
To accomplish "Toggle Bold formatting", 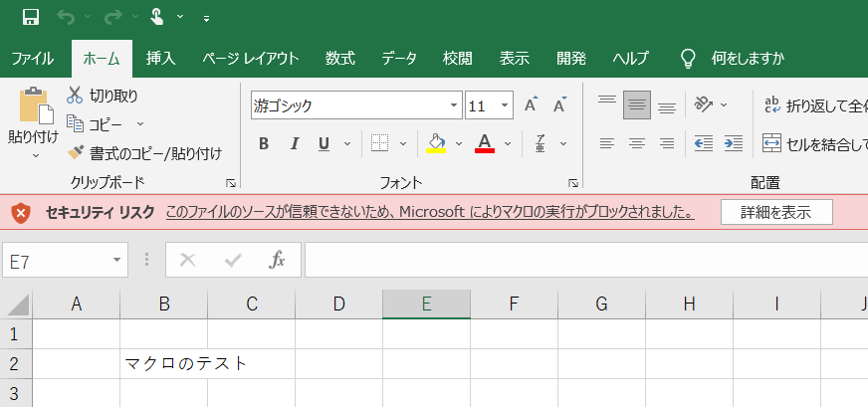I will click(264, 144).
